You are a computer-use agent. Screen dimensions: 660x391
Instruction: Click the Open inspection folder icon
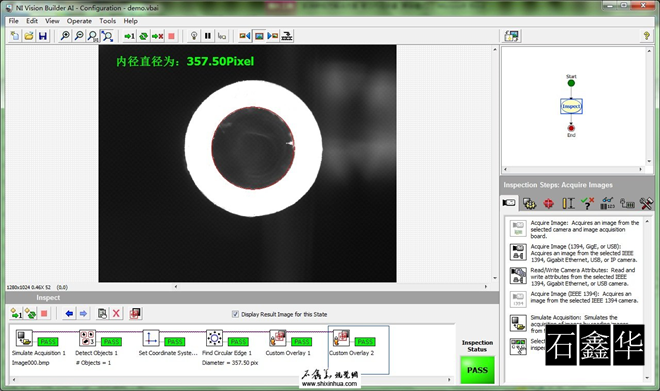29,36
